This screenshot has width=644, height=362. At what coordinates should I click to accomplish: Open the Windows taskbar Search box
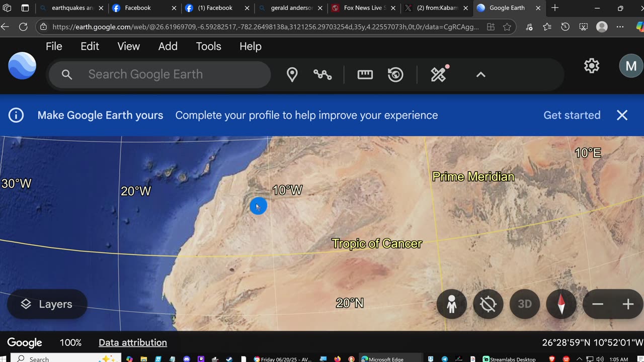66,359
